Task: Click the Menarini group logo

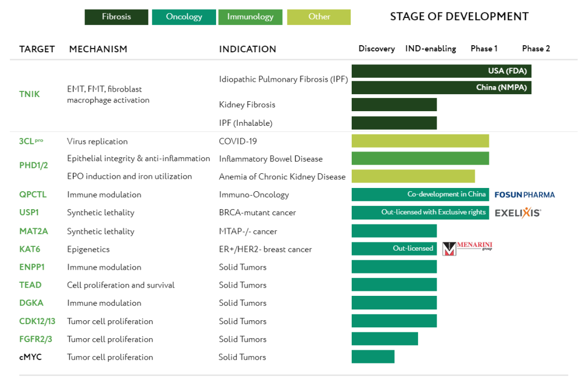Action: (467, 249)
